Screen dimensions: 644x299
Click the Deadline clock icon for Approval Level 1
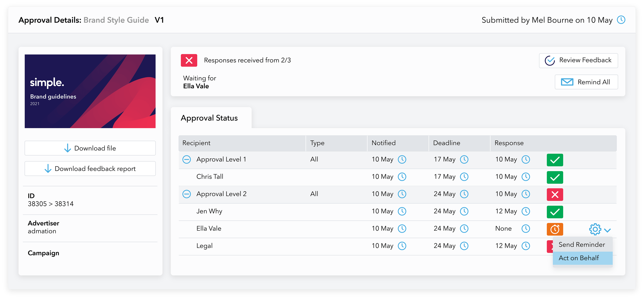(464, 159)
